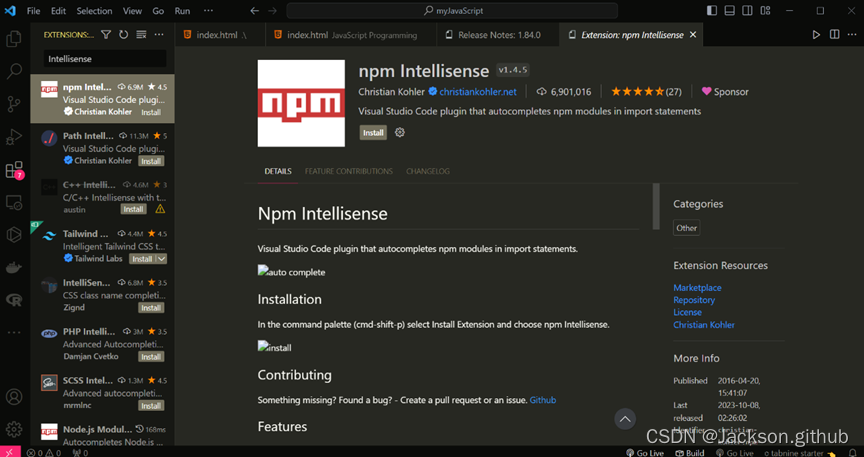Open the Go menu
Viewport: 864px width, 457px height.
[158, 10]
